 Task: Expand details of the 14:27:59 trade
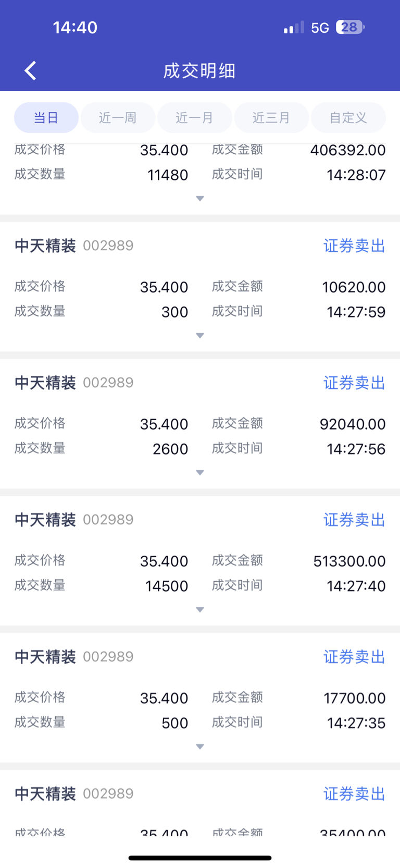200,336
